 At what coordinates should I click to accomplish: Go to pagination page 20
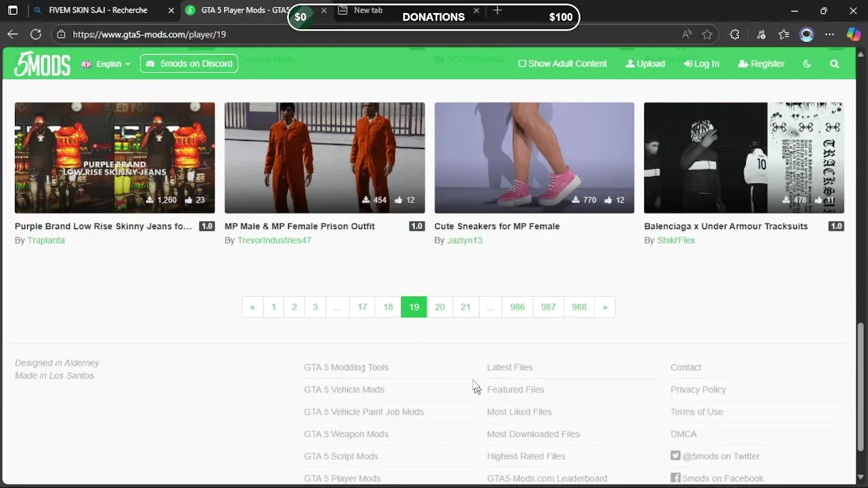point(439,307)
